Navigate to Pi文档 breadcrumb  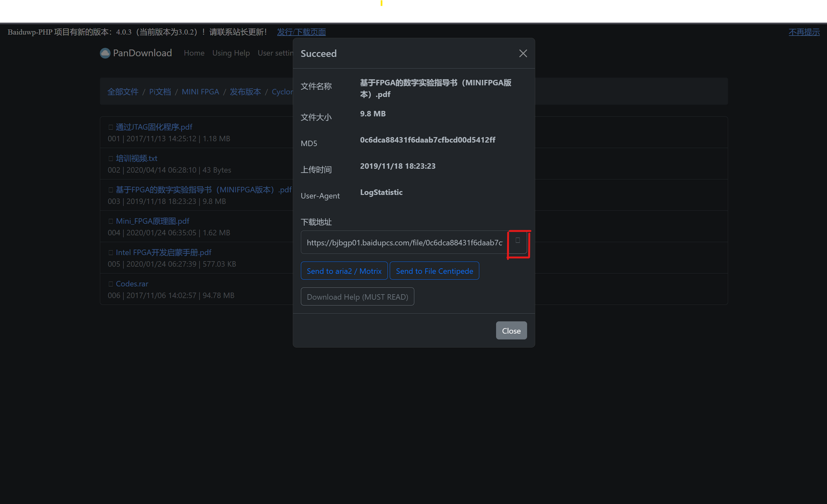coord(160,92)
